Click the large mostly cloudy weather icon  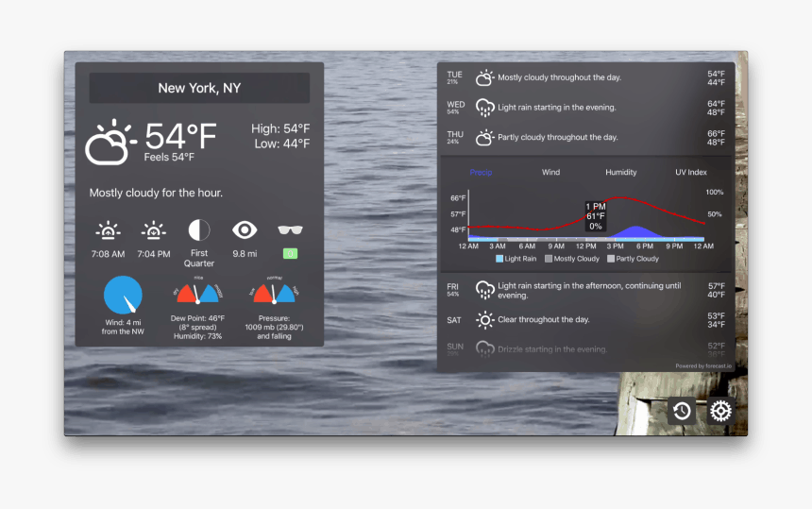[110, 142]
